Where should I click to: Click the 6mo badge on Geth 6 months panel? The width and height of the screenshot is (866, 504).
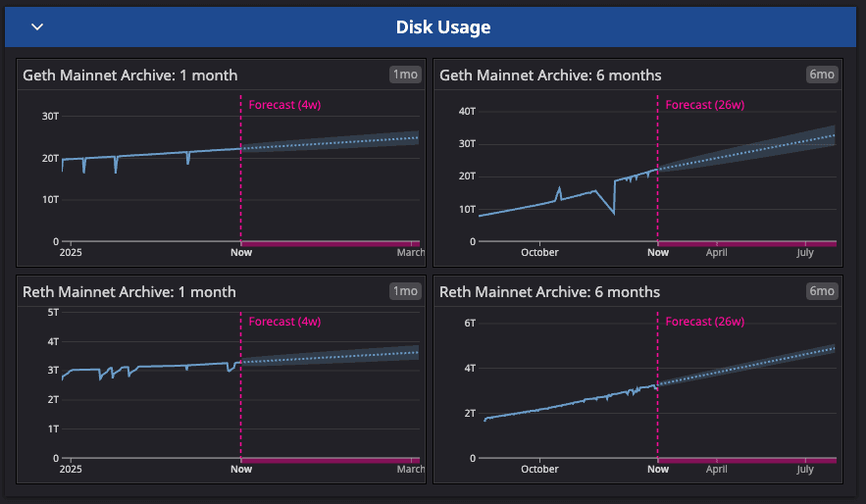pos(822,75)
